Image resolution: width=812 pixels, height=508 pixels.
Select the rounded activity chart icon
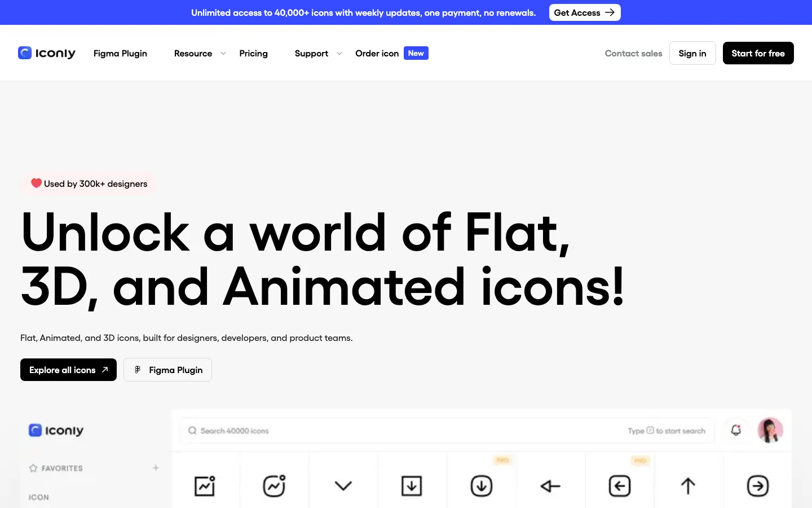[x=274, y=485]
